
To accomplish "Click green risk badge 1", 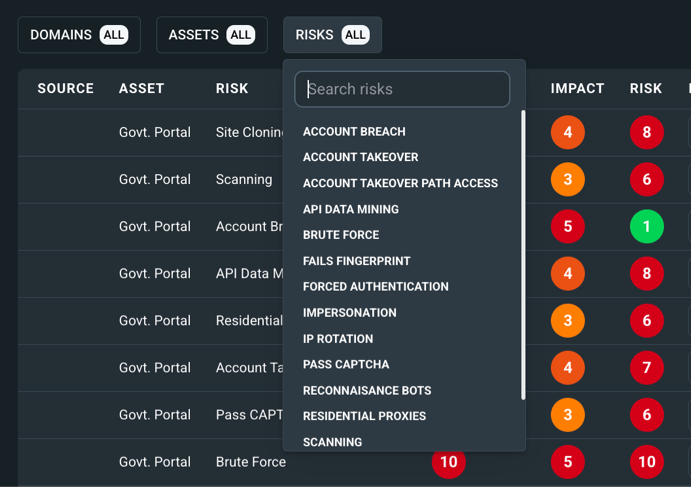I will (646, 226).
